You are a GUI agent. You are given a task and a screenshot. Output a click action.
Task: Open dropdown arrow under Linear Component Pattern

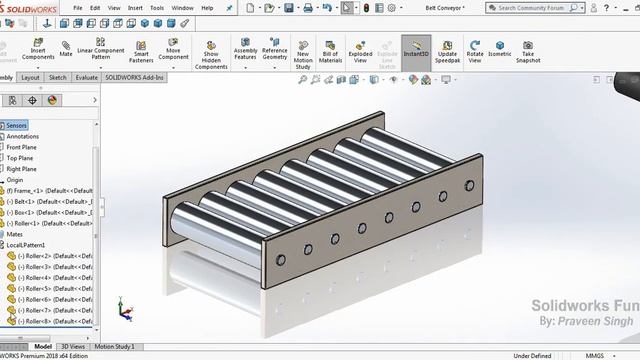(100, 67)
